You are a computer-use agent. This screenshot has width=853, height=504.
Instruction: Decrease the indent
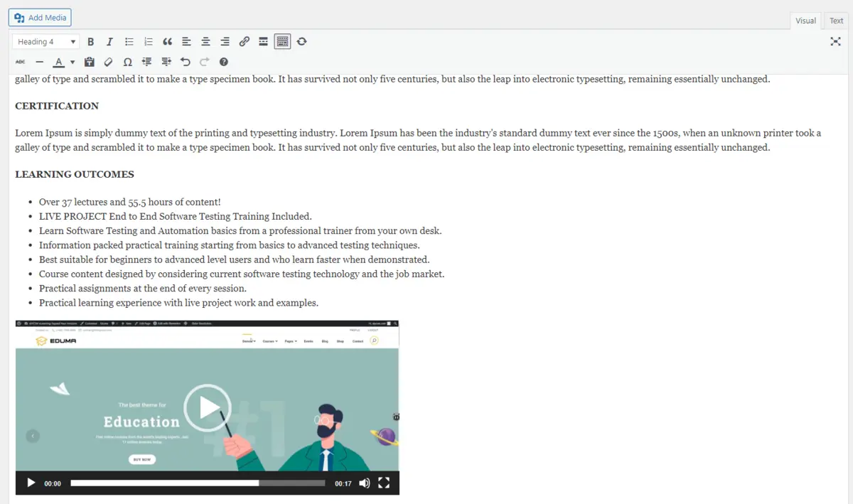click(x=147, y=62)
